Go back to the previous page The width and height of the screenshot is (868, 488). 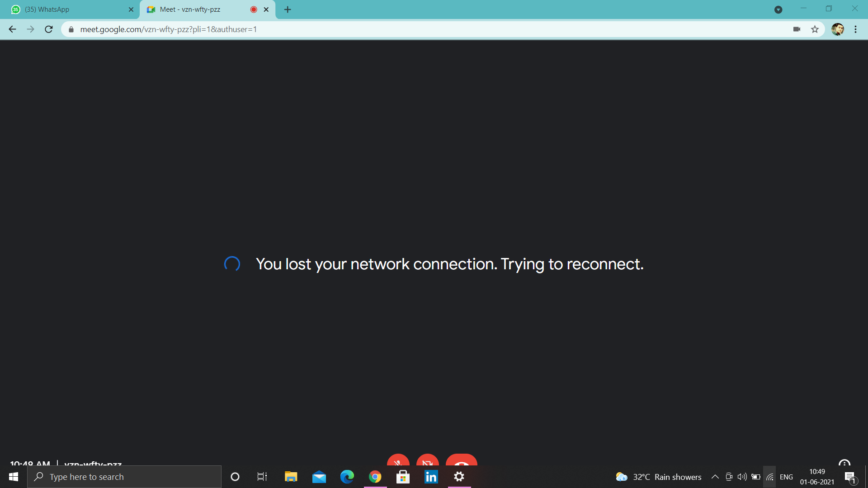(13, 29)
